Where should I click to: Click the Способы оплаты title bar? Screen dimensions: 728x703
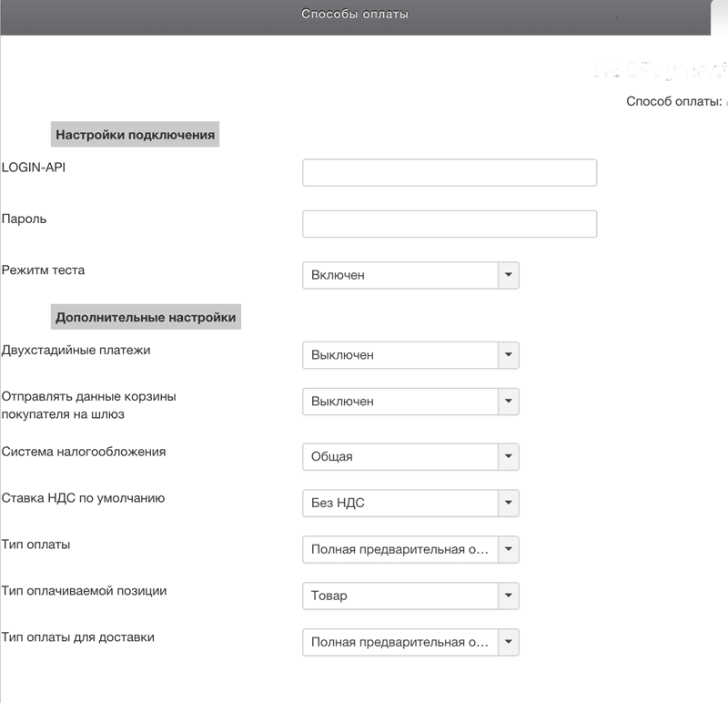[x=355, y=14]
